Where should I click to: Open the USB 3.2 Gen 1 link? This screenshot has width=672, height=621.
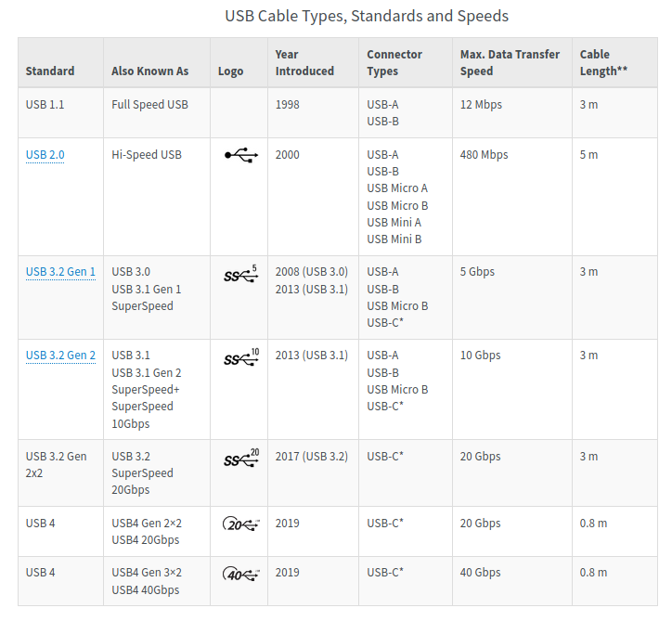60,272
